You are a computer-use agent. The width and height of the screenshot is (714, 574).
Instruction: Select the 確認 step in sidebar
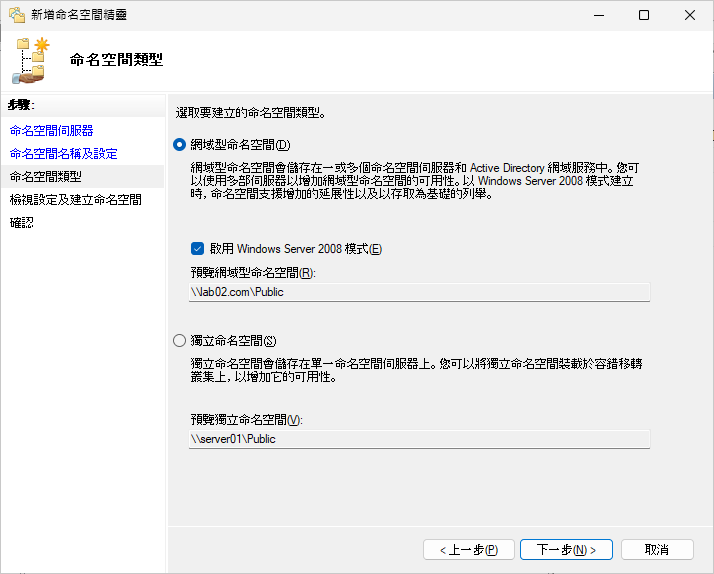22,223
